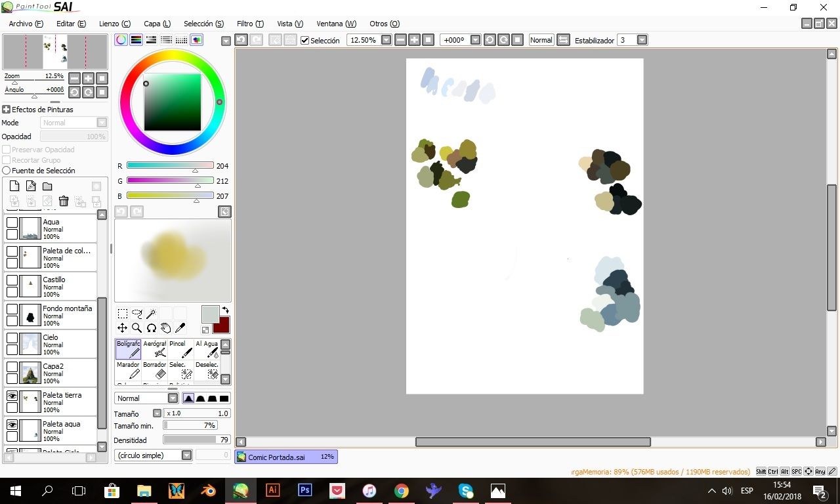Toggle the RGB slider panel
This screenshot has width=840, height=504.
click(x=136, y=40)
